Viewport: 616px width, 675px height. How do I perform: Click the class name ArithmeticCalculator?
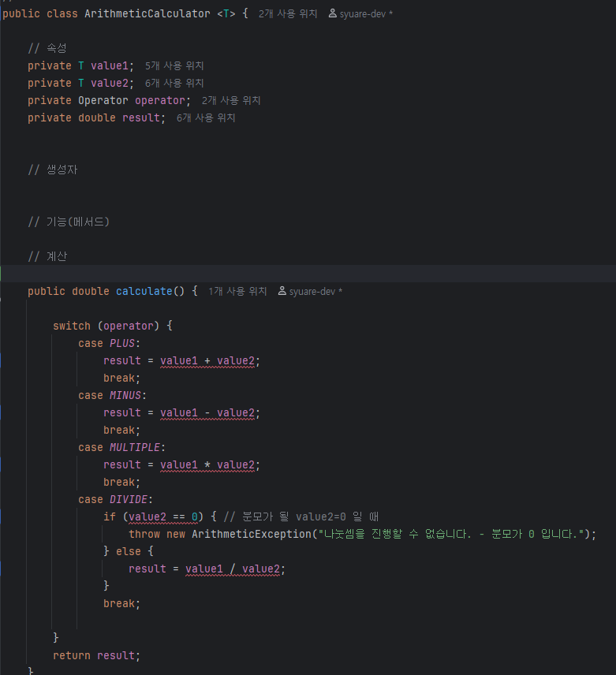147,13
